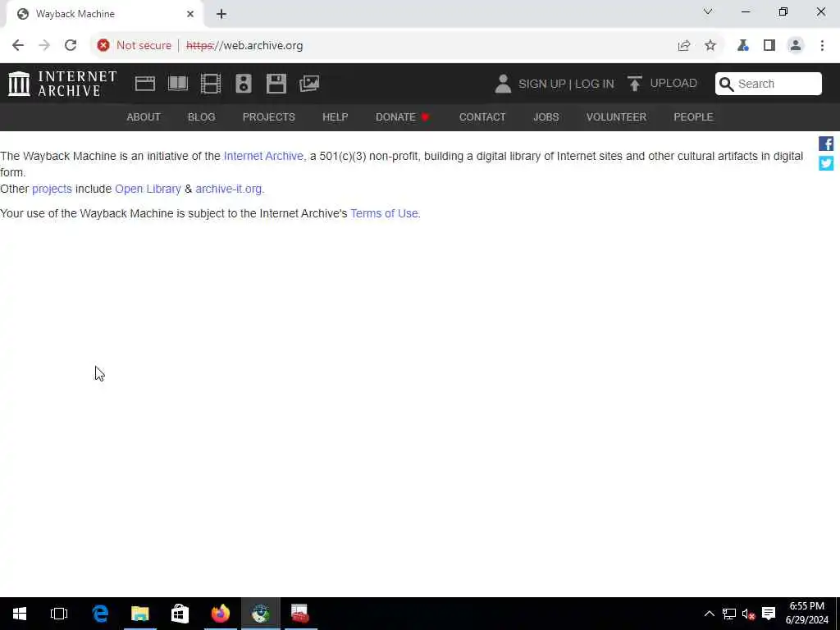Open the PROJECTS menu item

pos(269,116)
